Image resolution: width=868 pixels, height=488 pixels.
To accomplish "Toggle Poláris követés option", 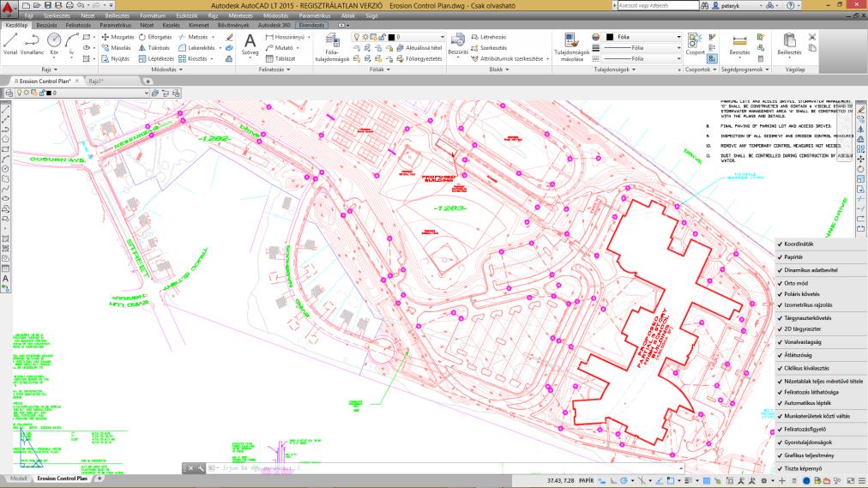I will click(x=821, y=294).
